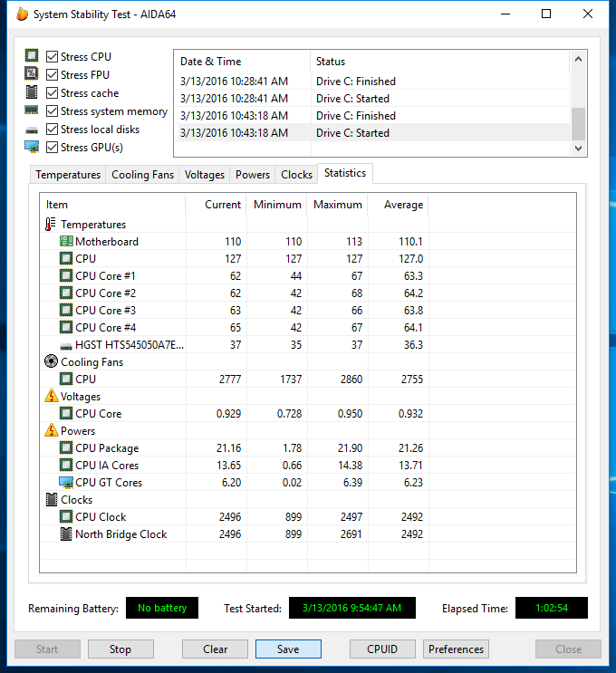Click the No battery indicator

[x=162, y=608]
